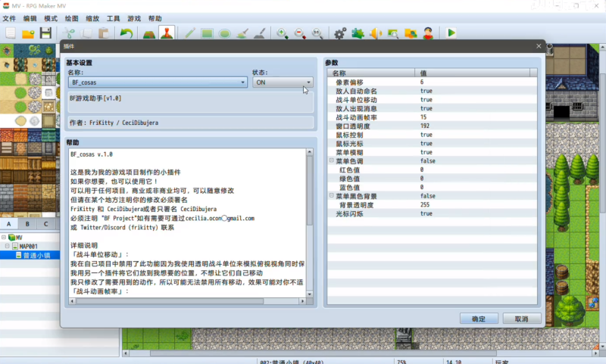Click the help text horizontal scrollbar thumb

(x=170, y=301)
